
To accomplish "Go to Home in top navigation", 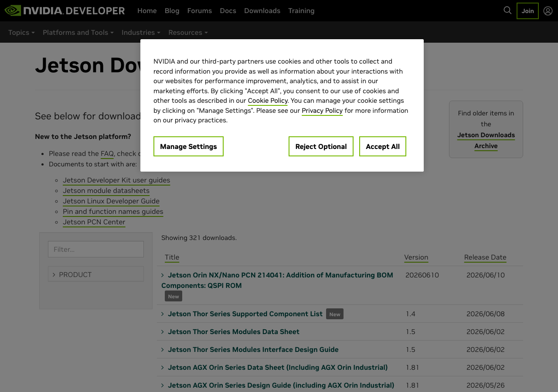I will 147,10.
